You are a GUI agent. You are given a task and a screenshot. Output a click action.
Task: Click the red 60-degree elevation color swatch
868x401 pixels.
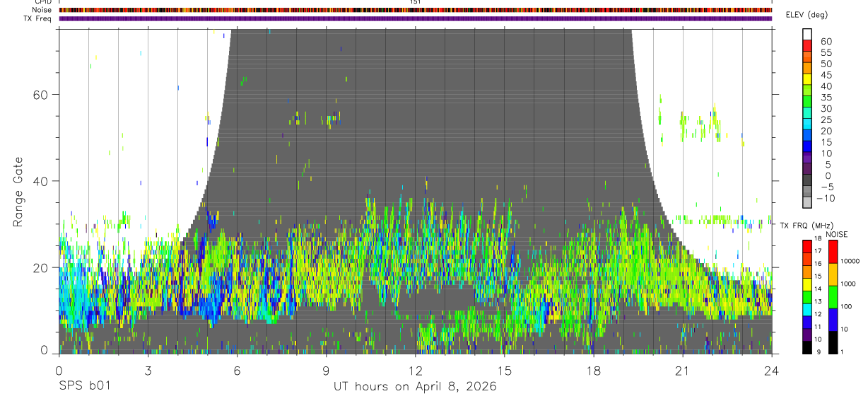tap(807, 45)
